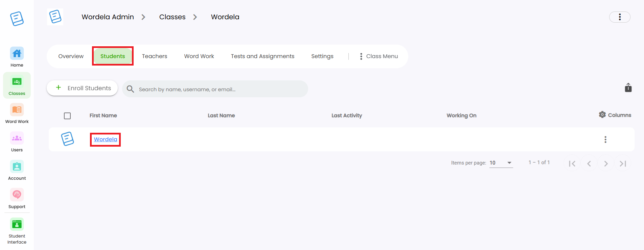
Task: Click the Wordela Admin breadcrumb
Action: [108, 17]
